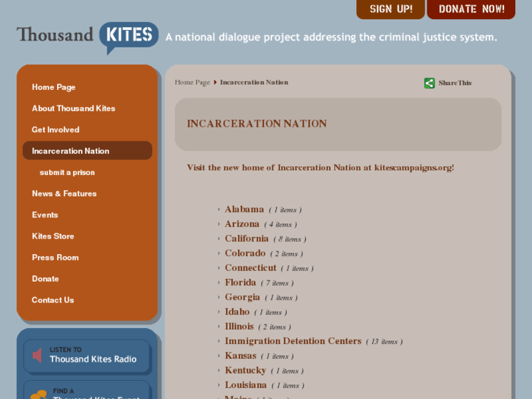Expand the arrow beside Illinois
Image resolution: width=532 pixels, height=399 pixels.
(219, 327)
